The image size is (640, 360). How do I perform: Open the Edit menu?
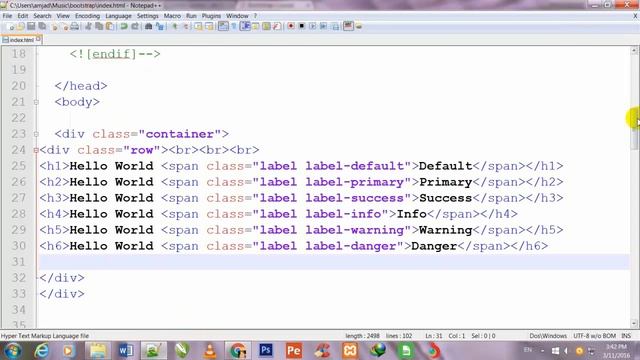click(22, 16)
